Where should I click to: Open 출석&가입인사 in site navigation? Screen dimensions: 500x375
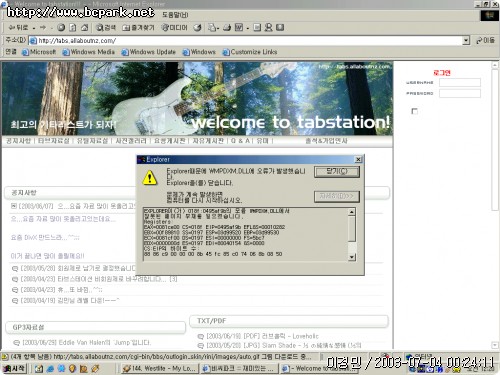(x=327, y=141)
